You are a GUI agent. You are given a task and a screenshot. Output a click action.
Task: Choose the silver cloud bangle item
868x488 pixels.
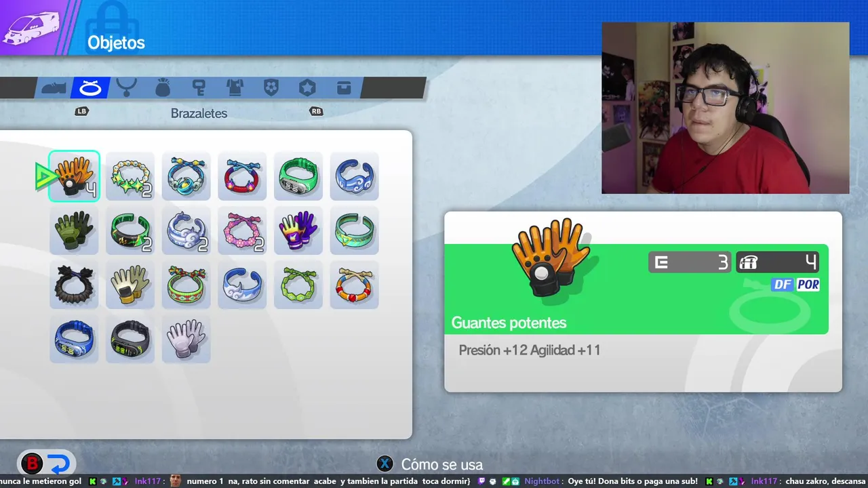tap(186, 230)
